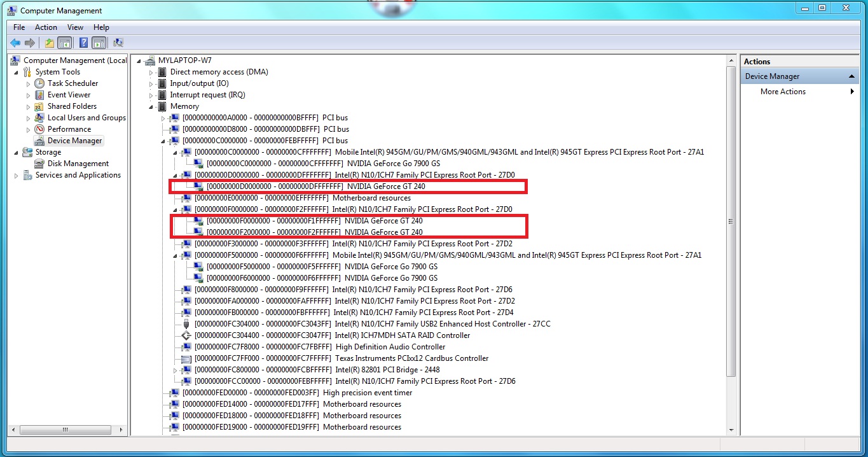Select GeForce Go 7900 GS at 00000000F6000000
Screen dimensions: 868x457
[x=322, y=278]
